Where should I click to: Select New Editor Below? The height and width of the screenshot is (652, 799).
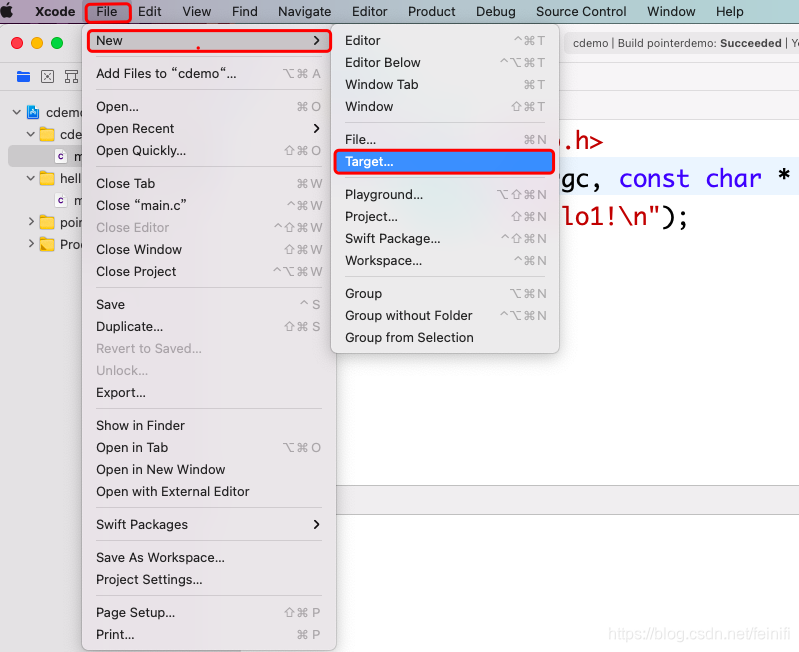click(445, 63)
